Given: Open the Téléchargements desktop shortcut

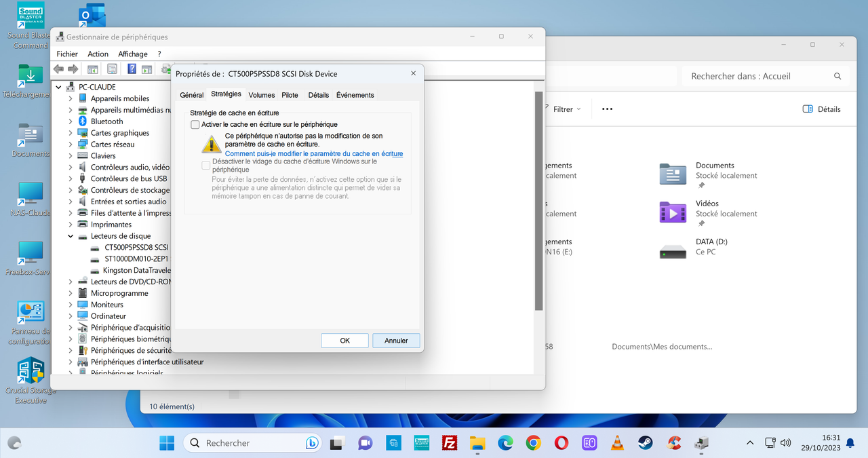Looking at the screenshot, I should [x=30, y=81].
